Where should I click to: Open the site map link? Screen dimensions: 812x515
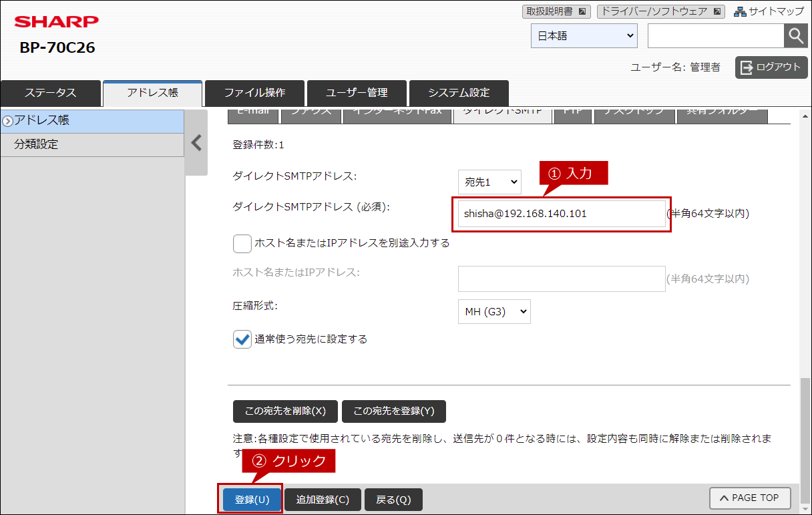(769, 11)
